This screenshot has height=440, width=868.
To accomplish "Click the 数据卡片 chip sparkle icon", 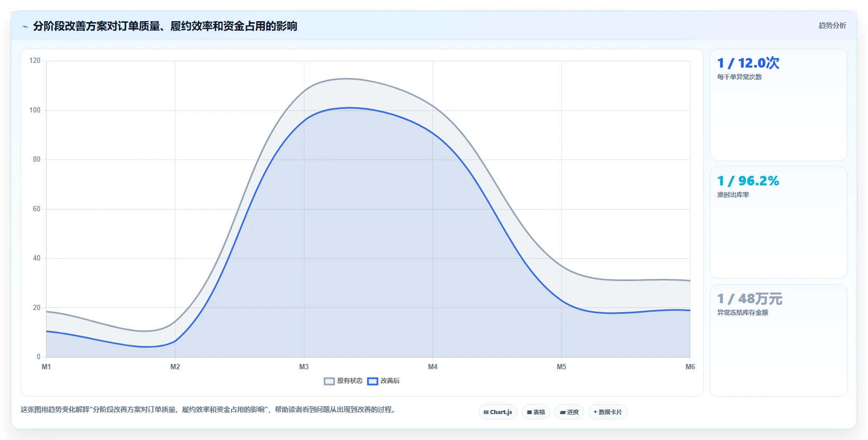I will tap(595, 412).
